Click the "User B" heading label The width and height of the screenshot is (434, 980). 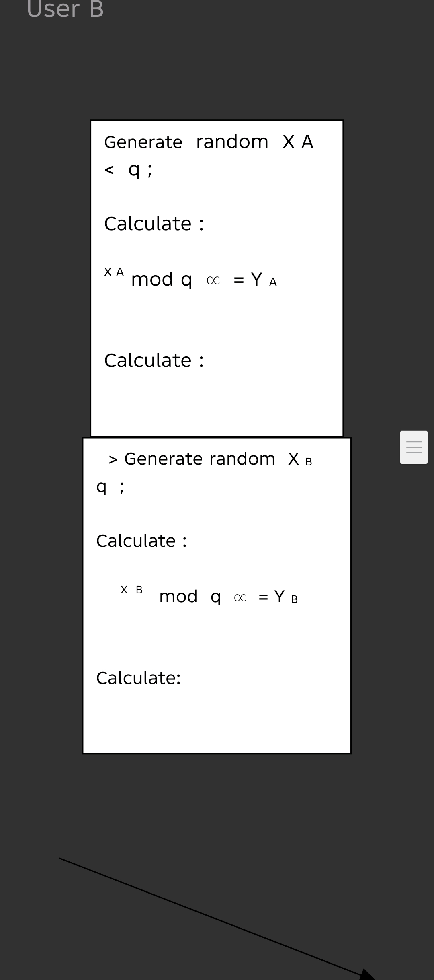click(65, 9)
